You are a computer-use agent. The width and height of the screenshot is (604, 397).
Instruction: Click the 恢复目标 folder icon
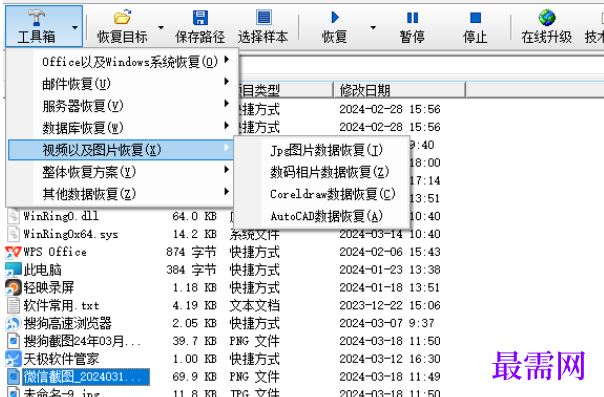[122, 17]
